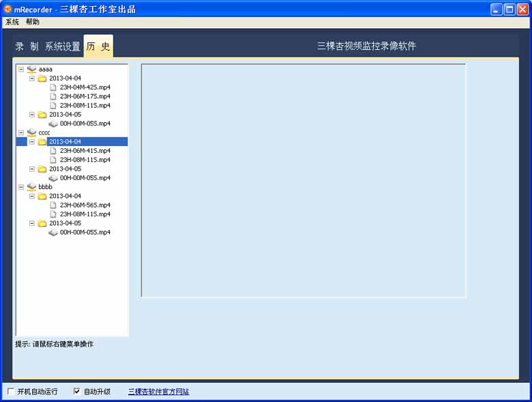Maximize the mRecorder window
Image resolution: width=532 pixels, height=402 pixels.
tap(509, 9)
